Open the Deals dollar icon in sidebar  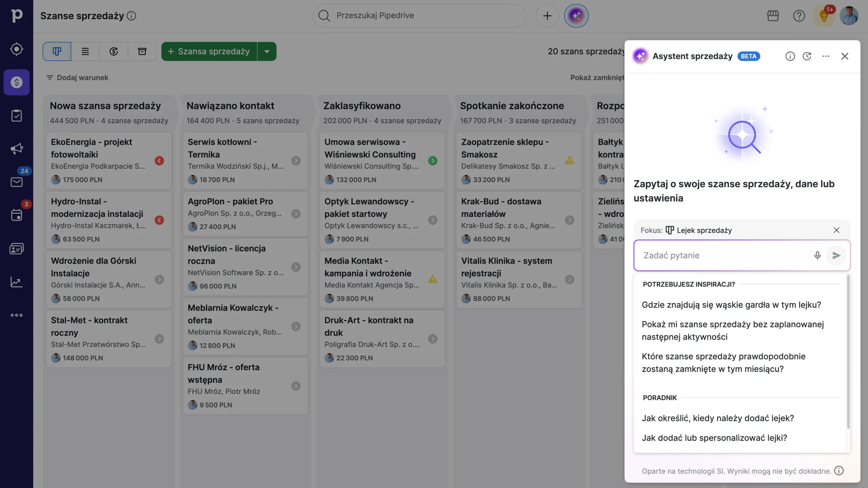pyautogui.click(x=16, y=82)
